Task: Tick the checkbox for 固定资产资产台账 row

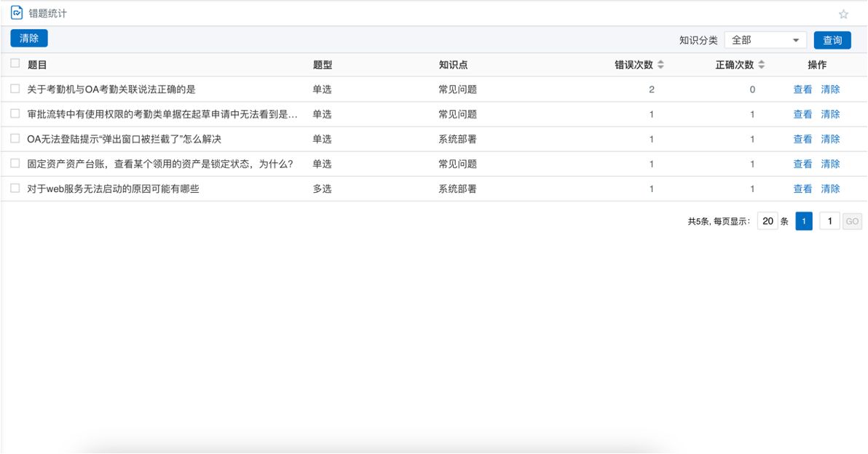Action: pos(15,164)
